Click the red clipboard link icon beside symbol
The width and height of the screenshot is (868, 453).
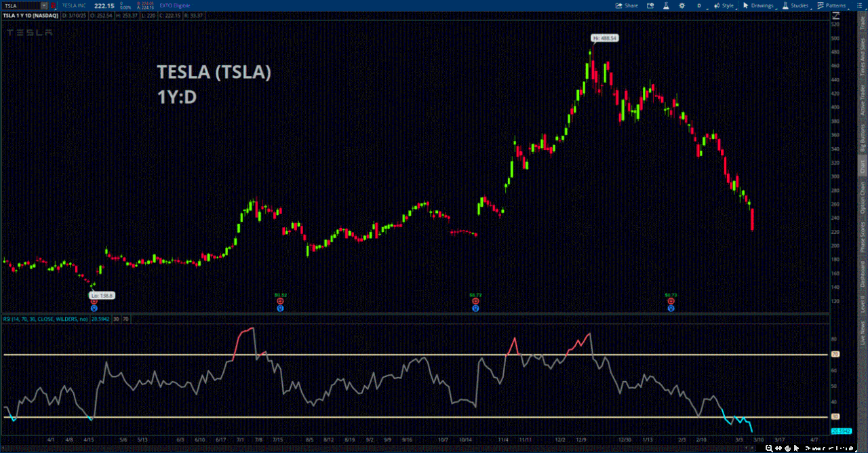click(x=54, y=5)
